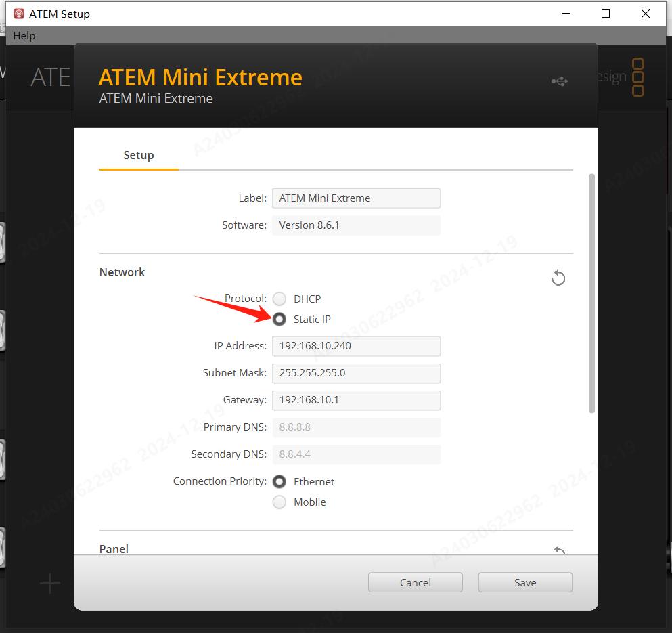Image resolution: width=672 pixels, height=633 pixels.
Task: Click the Save button
Action: point(525,582)
